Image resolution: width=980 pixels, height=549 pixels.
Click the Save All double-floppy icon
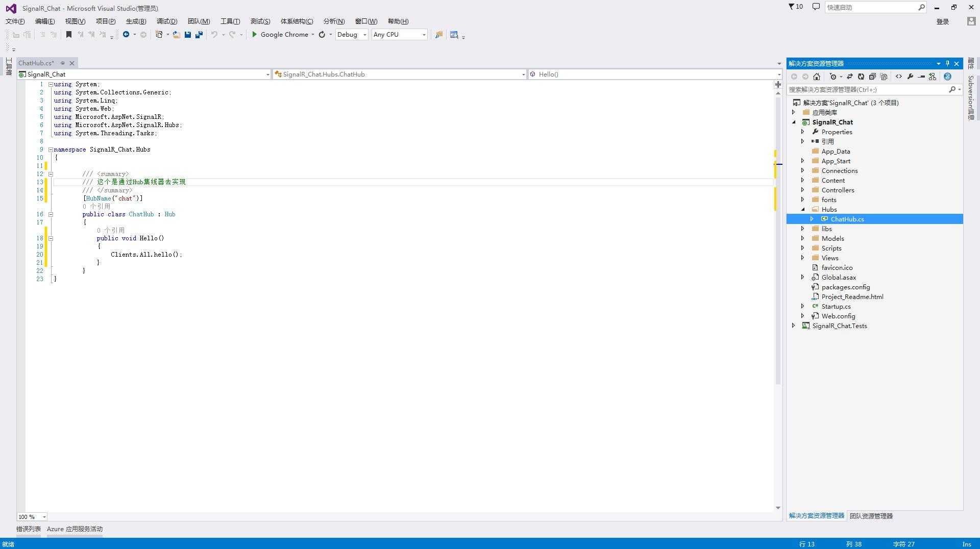pyautogui.click(x=199, y=35)
